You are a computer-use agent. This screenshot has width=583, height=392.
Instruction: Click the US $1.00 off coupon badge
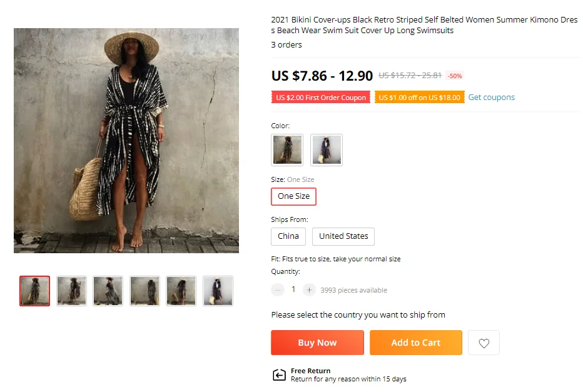tap(419, 98)
